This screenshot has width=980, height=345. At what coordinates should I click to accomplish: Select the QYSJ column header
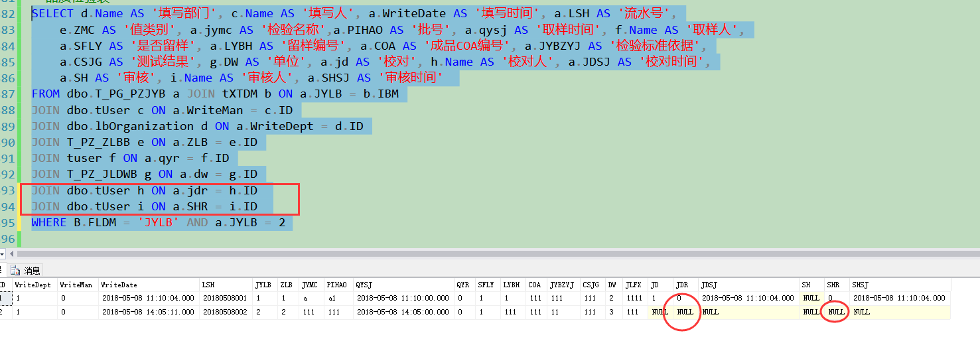pyautogui.click(x=403, y=285)
